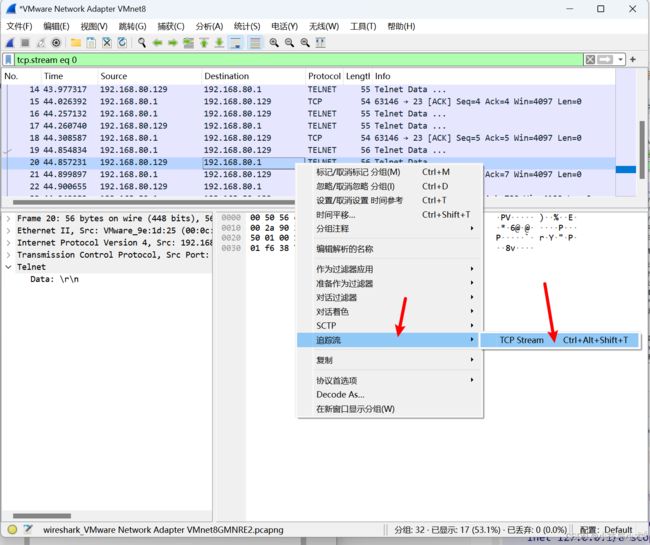Image resolution: width=650 pixels, height=545 pixels.
Task: Open the filter bookmark icon
Action: [x=8, y=60]
